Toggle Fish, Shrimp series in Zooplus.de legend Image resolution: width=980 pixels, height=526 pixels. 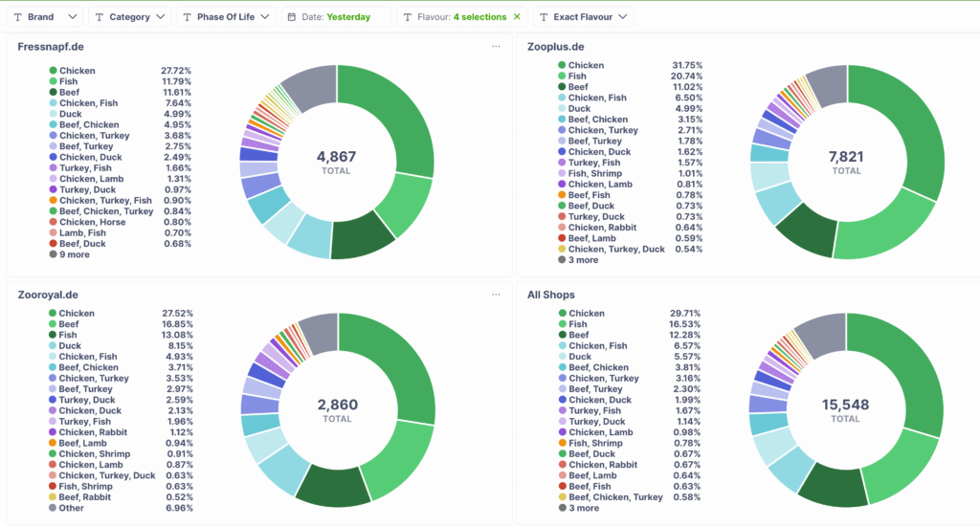(595, 173)
